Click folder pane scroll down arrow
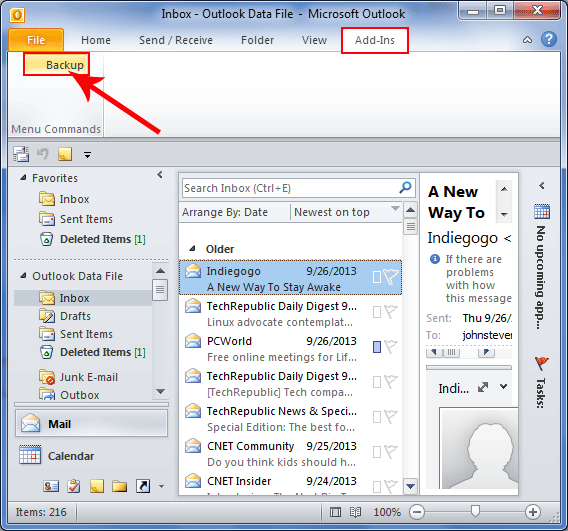Screen dimensions: 568x531 [x=160, y=391]
